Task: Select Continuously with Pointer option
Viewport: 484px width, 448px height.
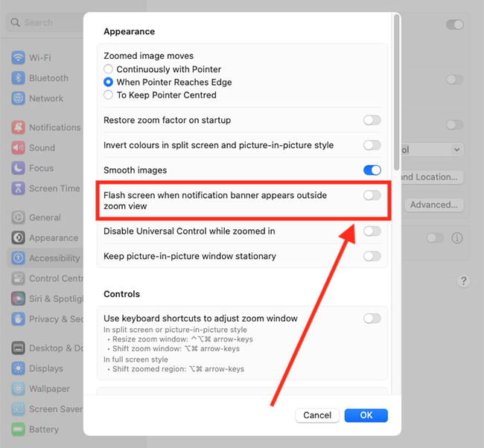Action: (108, 69)
